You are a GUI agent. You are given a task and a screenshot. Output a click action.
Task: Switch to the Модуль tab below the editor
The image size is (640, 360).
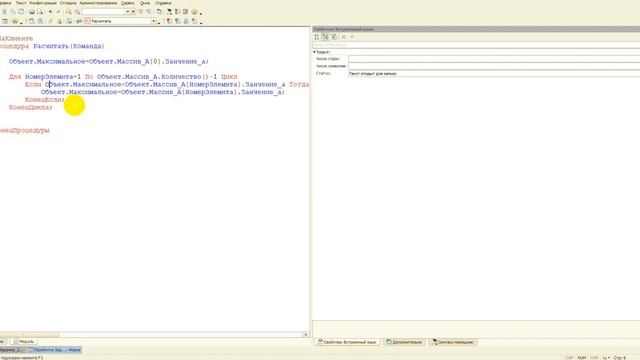point(24,342)
